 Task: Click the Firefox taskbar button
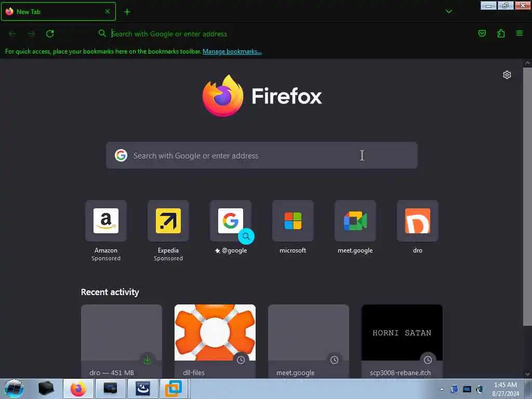pyautogui.click(x=78, y=389)
